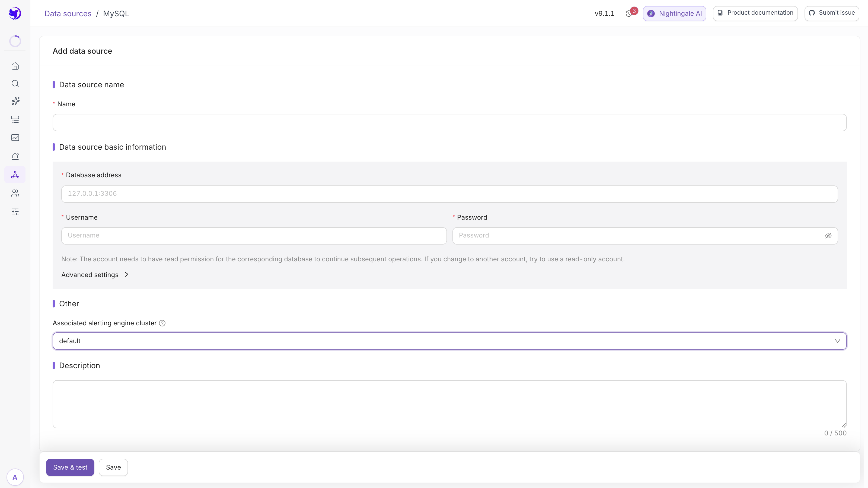
Task: Open the alerting engine cluster dropdown
Action: tap(449, 341)
